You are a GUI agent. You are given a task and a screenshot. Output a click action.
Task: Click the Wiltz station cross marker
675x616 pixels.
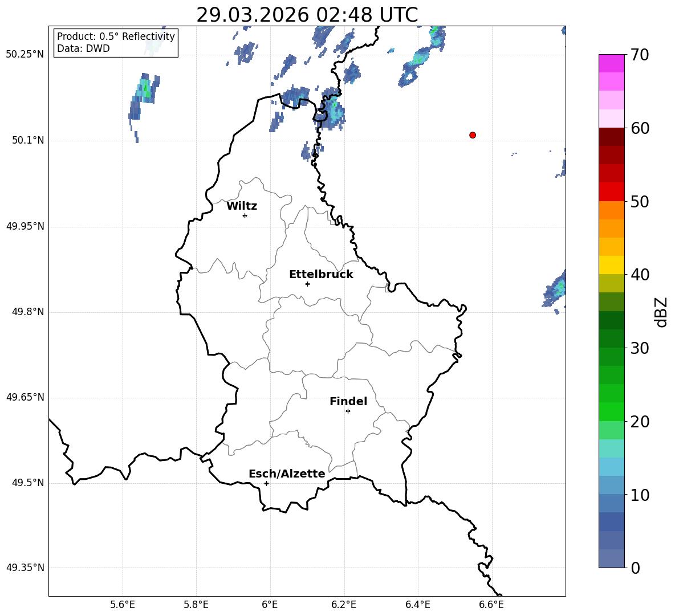point(245,215)
